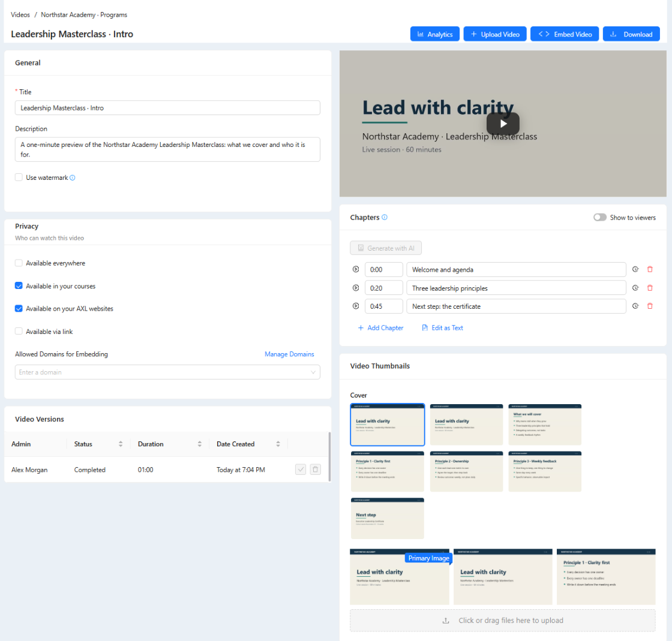This screenshot has height=641, width=672.
Task: Sort video versions by Date Created
Action: (x=278, y=444)
